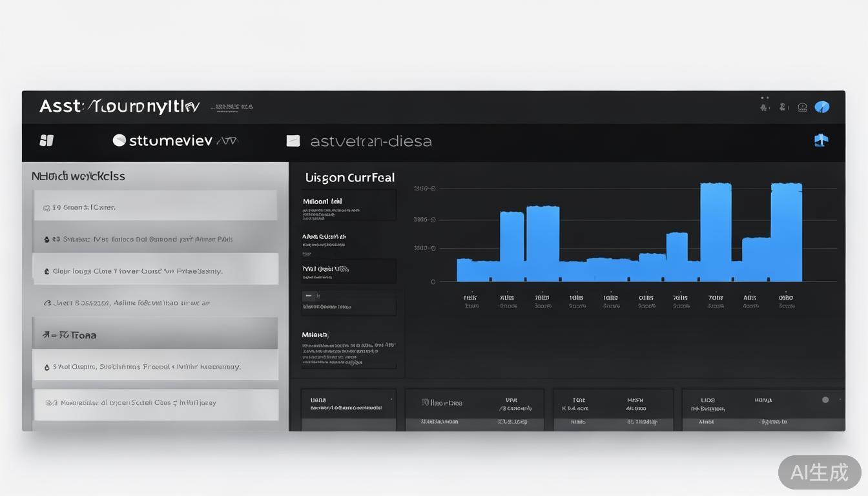Viewport: 868px width, 496px height.
Task: Select the list row starting with 'Glojur lougs'
Action: [155, 271]
